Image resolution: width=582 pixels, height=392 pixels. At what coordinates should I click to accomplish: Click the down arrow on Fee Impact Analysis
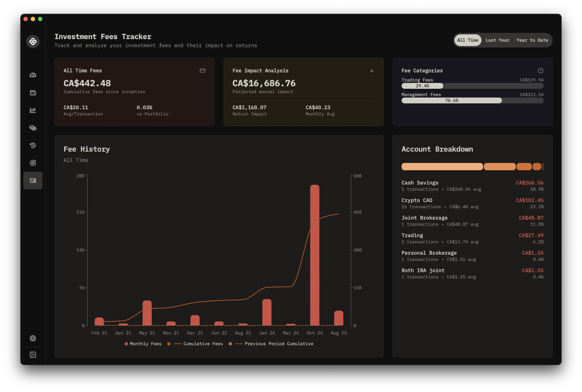(x=372, y=71)
